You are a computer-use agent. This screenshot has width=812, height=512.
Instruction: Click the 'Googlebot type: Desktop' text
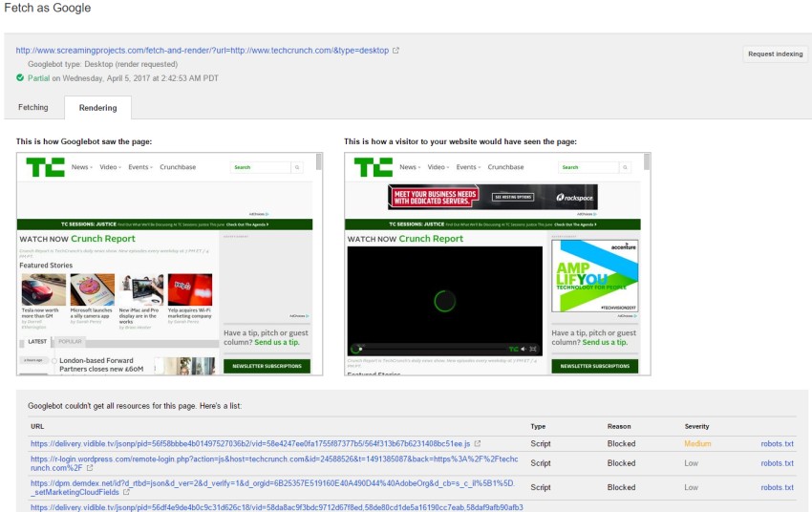coord(102,64)
